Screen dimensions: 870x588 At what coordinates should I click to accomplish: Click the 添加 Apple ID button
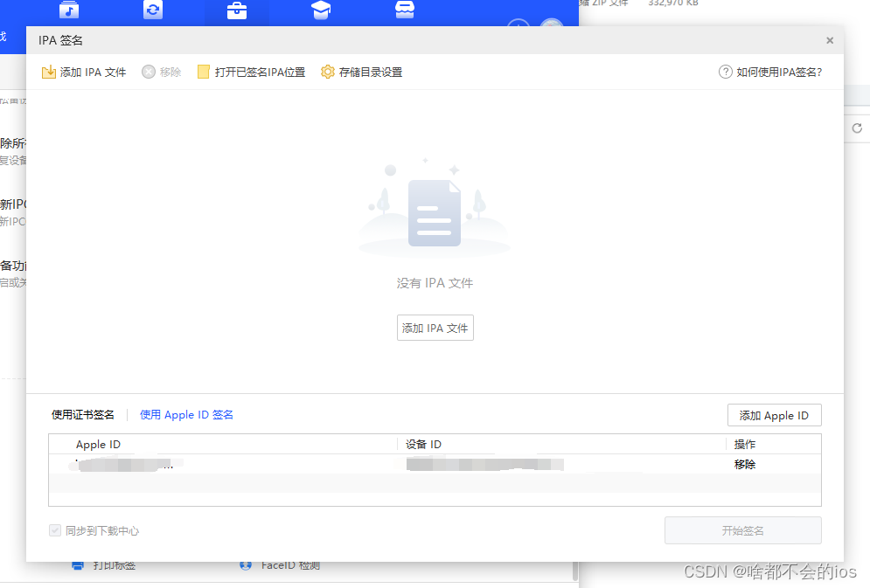tap(774, 415)
